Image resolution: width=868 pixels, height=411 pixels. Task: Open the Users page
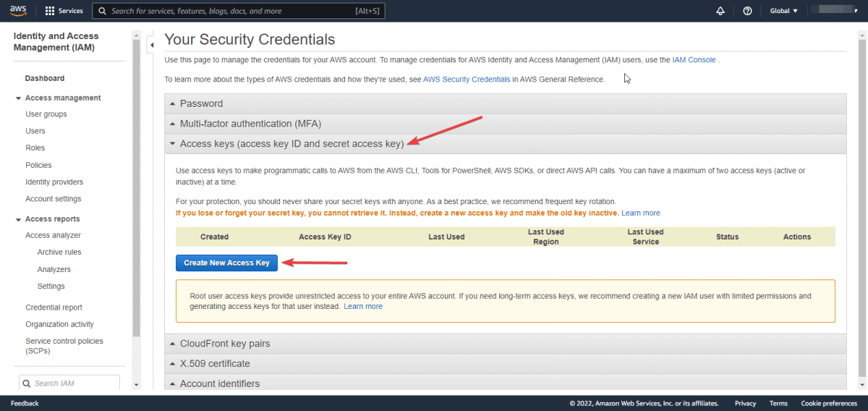[35, 131]
